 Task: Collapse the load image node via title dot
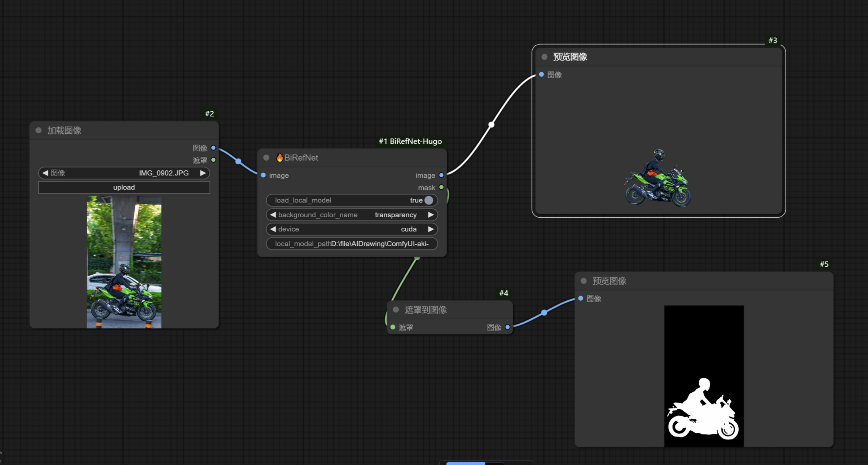39,130
